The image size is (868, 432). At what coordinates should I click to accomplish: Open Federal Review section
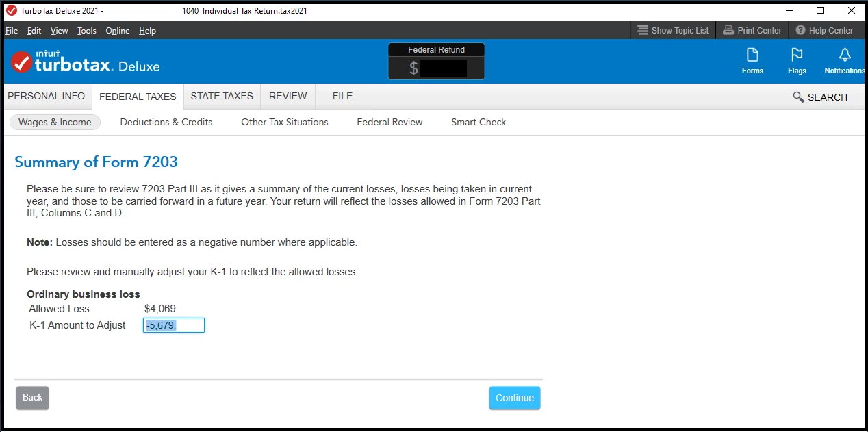(390, 122)
